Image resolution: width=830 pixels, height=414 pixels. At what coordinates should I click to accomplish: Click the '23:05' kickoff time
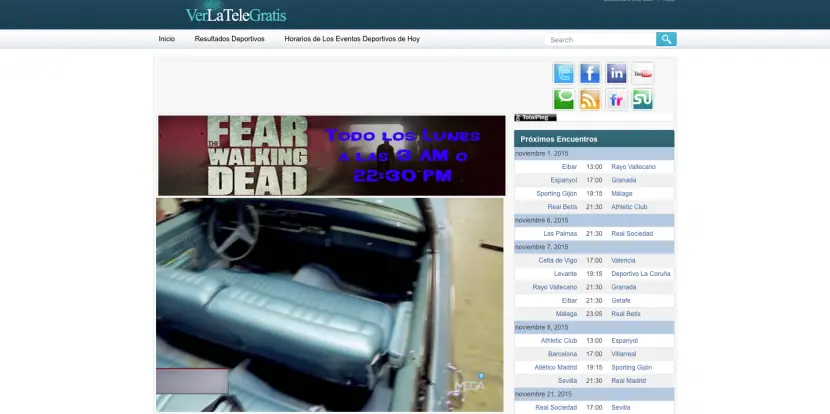594,314
